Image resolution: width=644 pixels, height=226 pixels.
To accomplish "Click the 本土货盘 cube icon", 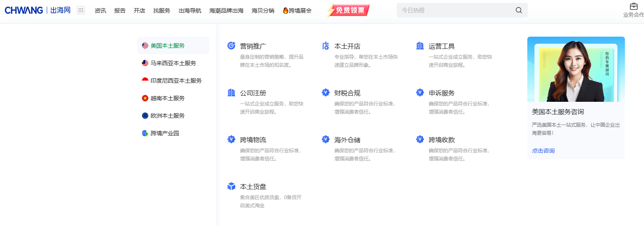I will point(231,186).
